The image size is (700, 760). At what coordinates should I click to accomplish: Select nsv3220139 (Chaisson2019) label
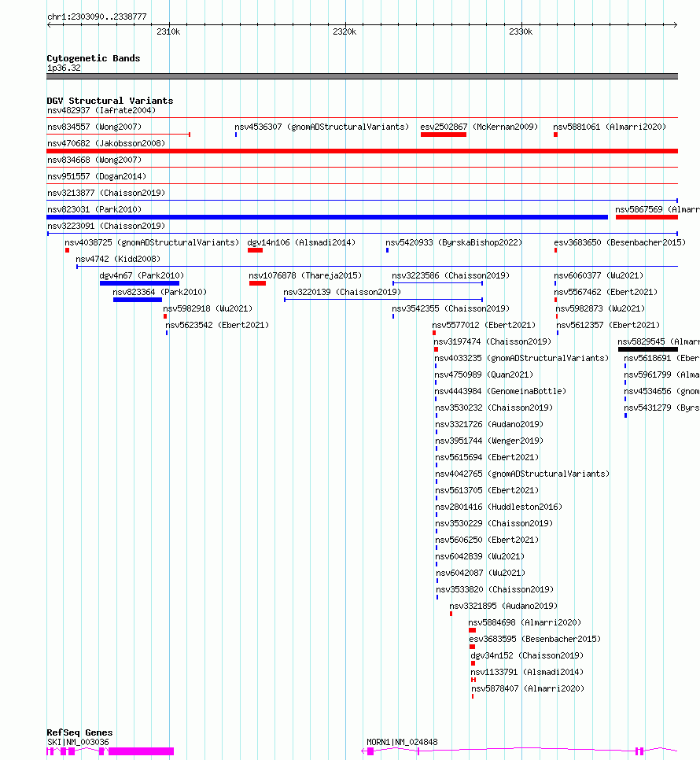coord(342,292)
